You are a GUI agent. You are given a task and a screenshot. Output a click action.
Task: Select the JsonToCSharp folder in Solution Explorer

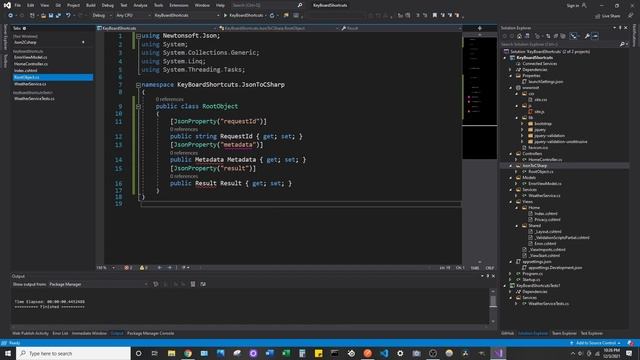pyautogui.click(x=534, y=166)
